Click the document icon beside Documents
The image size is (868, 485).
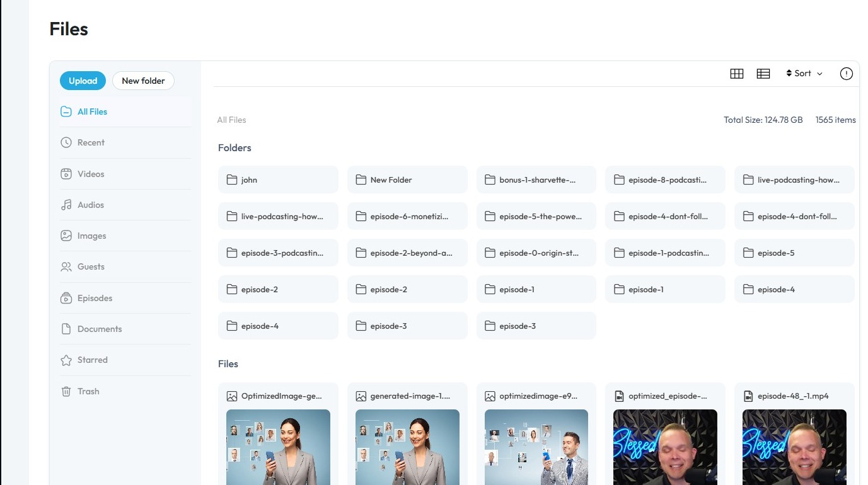[66, 329]
